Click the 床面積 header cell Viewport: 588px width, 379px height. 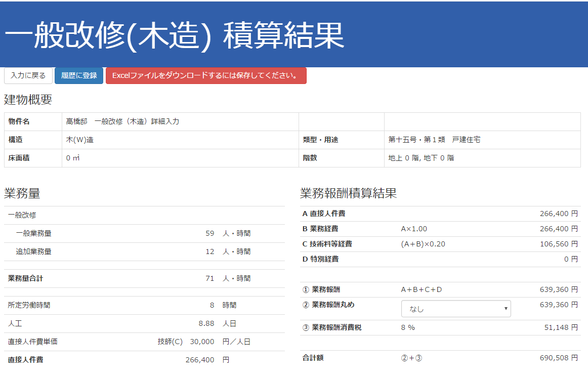(x=33, y=158)
